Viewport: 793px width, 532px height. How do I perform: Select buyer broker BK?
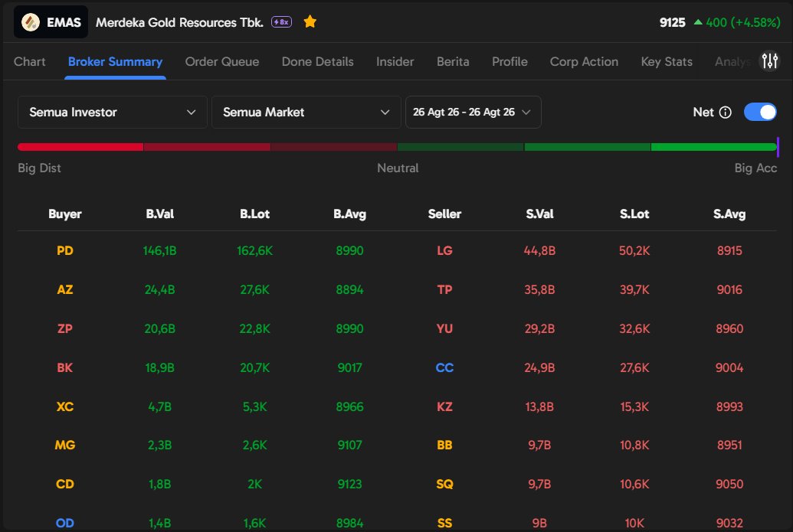[64, 367]
